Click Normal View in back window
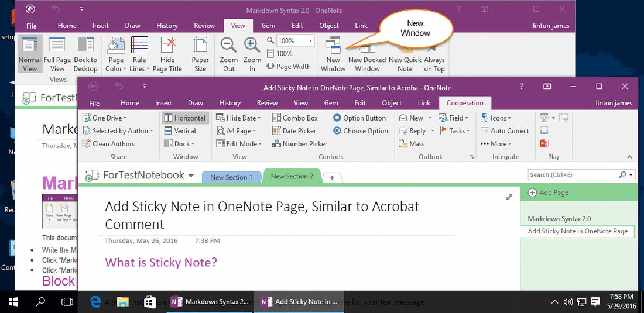 (x=30, y=54)
